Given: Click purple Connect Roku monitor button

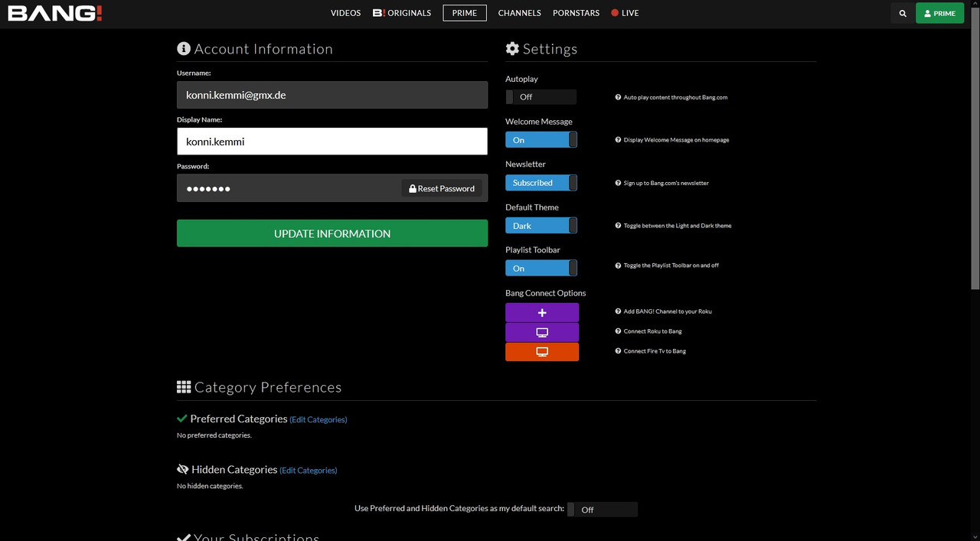Looking at the screenshot, I should (x=542, y=332).
